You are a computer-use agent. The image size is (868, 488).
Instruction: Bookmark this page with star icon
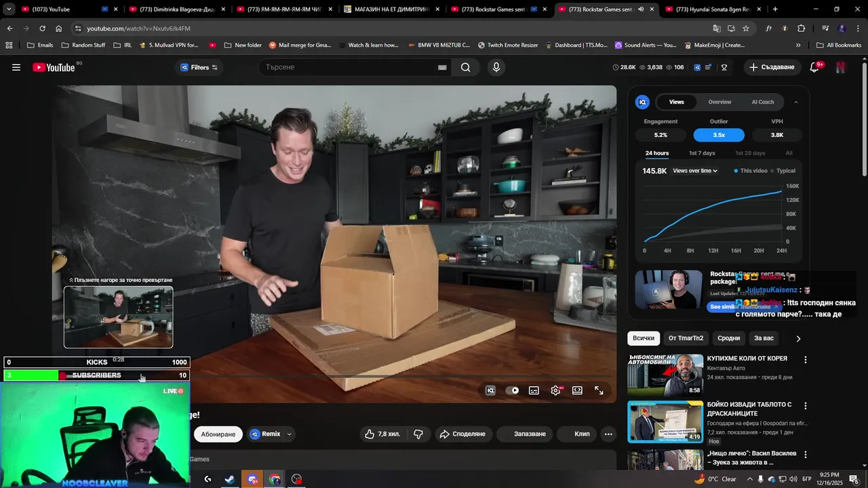click(746, 28)
